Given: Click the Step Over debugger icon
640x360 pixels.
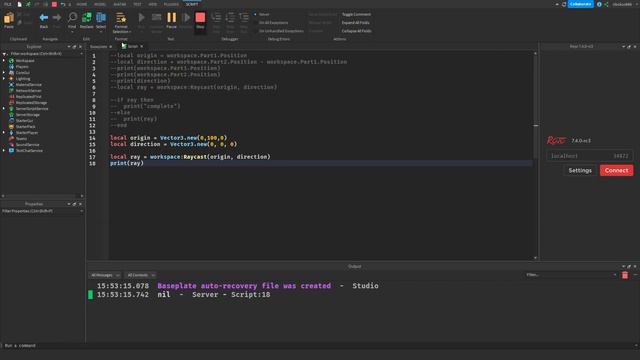Looking at the screenshot, I should click(x=230, y=17).
